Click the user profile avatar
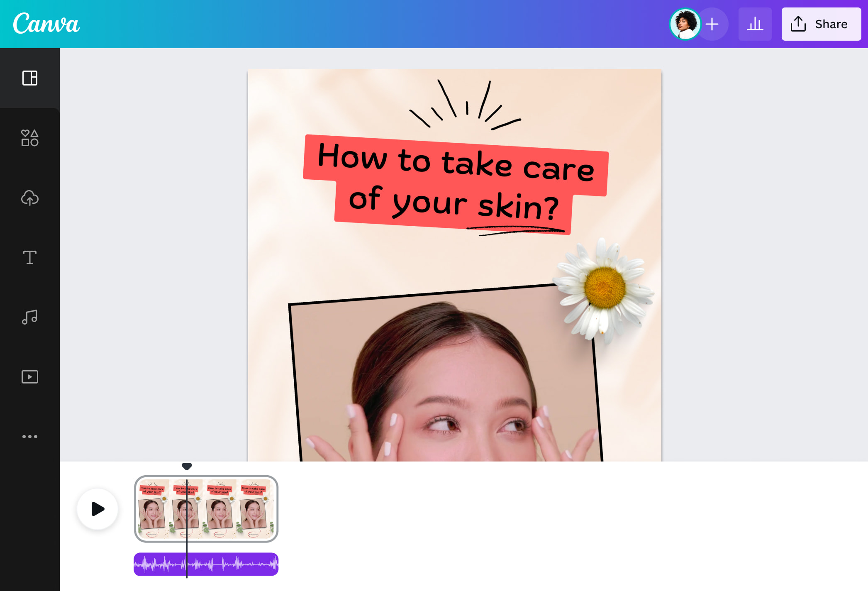 [x=685, y=24]
